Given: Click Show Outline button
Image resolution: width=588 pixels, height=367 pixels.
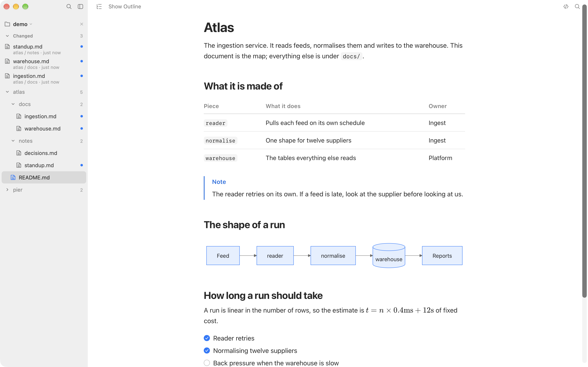Looking at the screenshot, I should (125, 7).
